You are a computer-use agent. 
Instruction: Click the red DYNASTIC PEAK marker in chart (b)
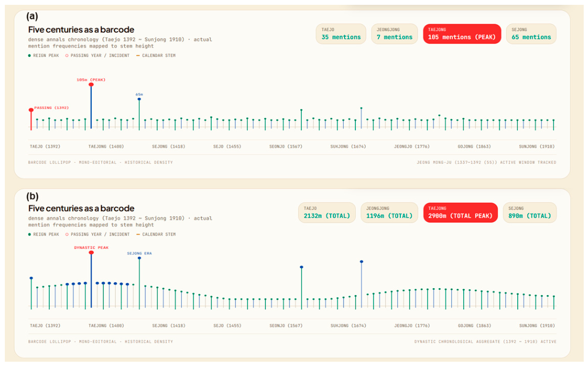coord(91,253)
